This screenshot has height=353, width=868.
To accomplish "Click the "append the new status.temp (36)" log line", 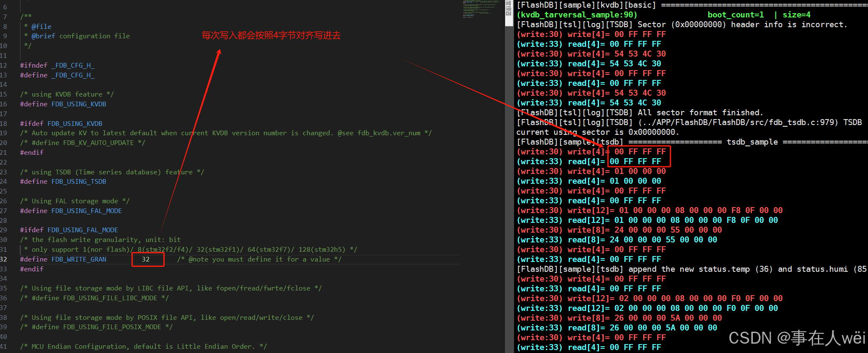I will pyautogui.click(x=692, y=269).
